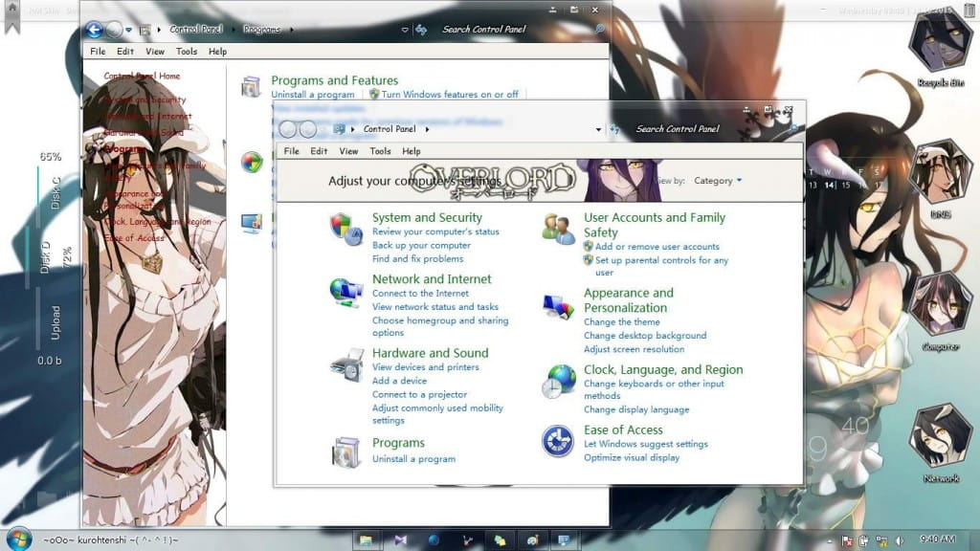This screenshot has width=980, height=551.
Task: Expand the address bar history dropdown
Action: click(599, 128)
